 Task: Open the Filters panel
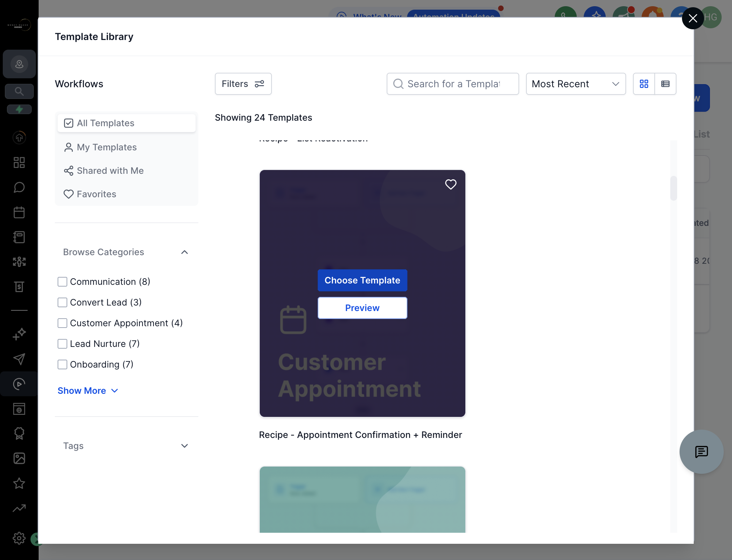point(243,84)
